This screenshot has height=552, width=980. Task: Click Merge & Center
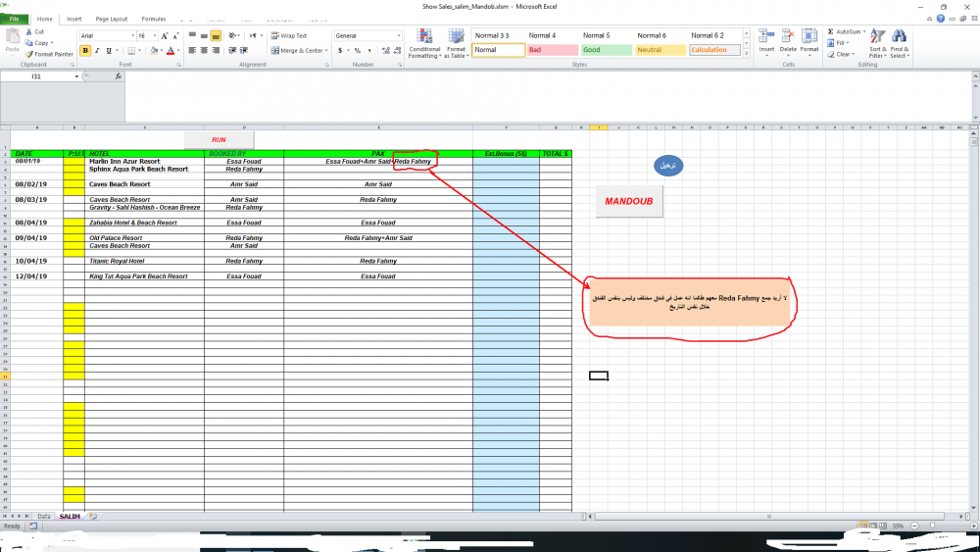(297, 51)
